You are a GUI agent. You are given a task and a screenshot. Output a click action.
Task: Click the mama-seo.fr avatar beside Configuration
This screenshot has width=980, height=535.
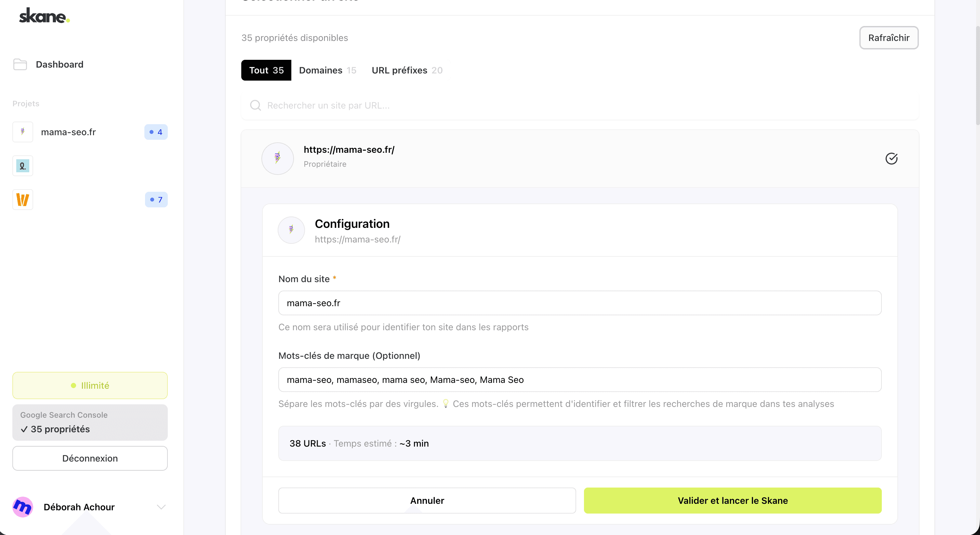(x=291, y=230)
